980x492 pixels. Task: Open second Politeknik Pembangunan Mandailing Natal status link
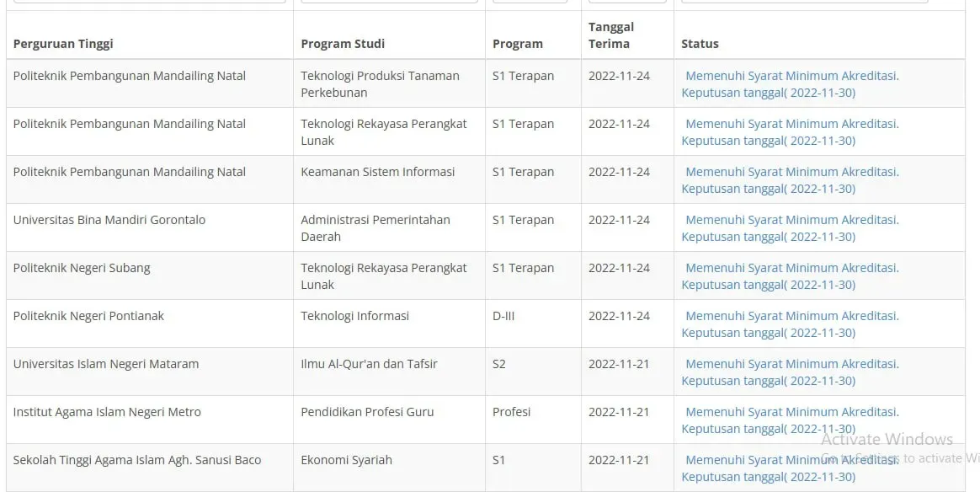[x=791, y=131]
